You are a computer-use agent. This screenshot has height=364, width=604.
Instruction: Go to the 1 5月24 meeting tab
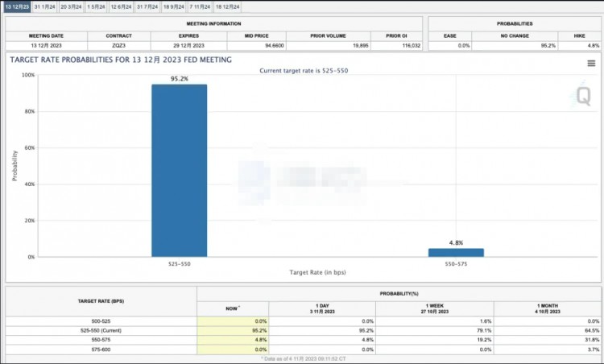point(96,7)
